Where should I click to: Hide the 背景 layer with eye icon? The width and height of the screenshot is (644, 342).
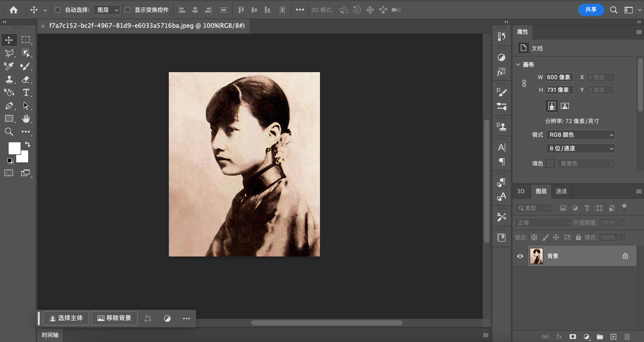(x=520, y=256)
